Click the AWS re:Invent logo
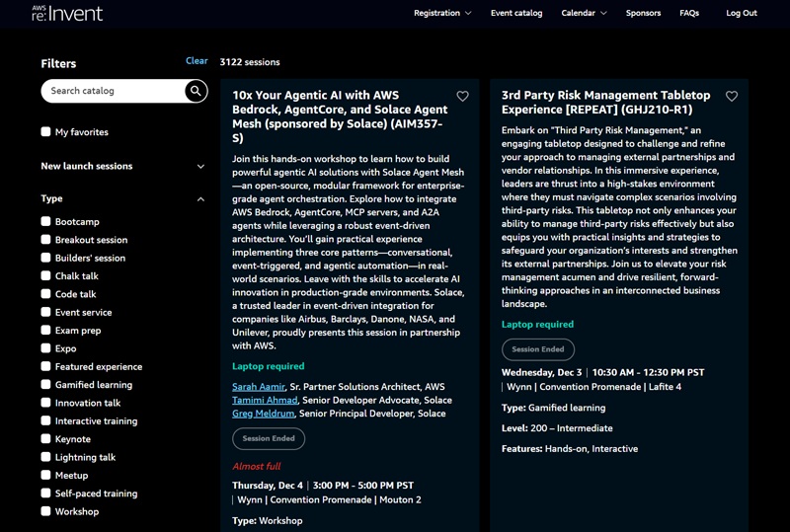Image resolution: width=790 pixels, height=532 pixels. [x=66, y=13]
